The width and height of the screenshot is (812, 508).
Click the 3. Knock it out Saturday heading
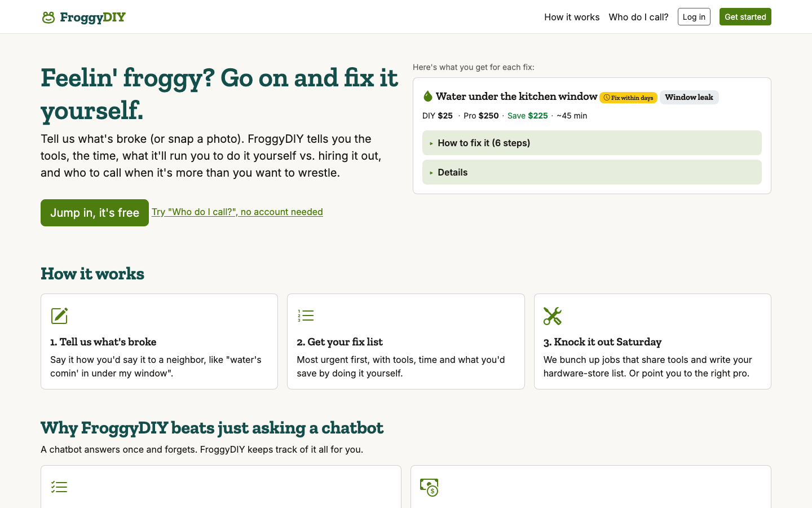click(602, 341)
